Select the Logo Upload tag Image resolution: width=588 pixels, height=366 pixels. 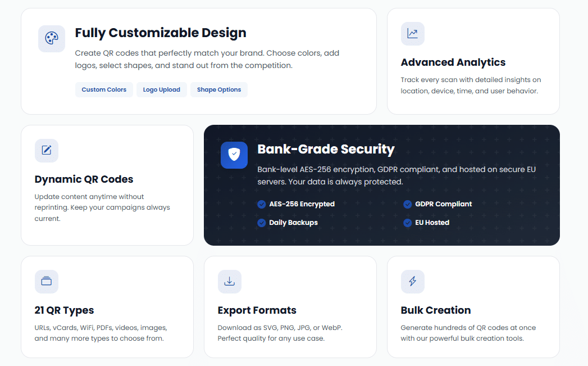[162, 90]
